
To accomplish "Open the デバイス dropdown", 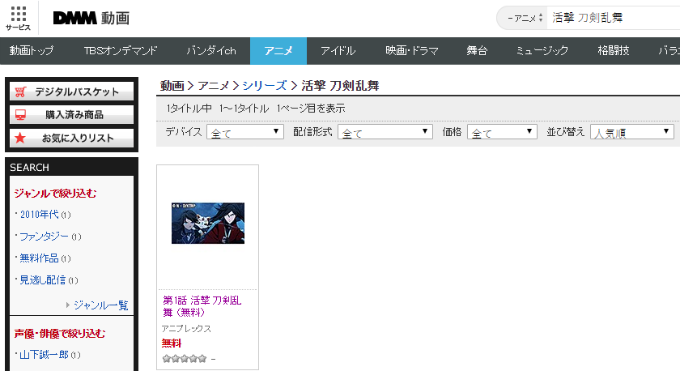I will [x=245, y=132].
